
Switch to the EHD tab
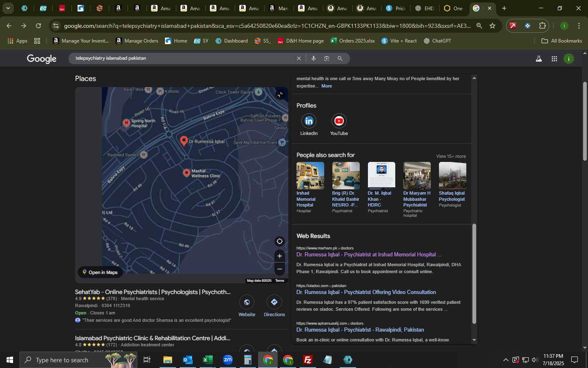click(425, 8)
